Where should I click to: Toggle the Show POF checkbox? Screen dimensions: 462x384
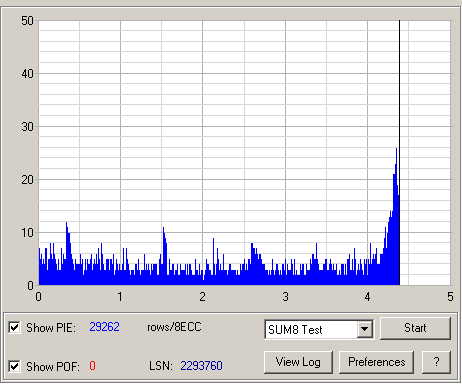pyautogui.click(x=14, y=366)
